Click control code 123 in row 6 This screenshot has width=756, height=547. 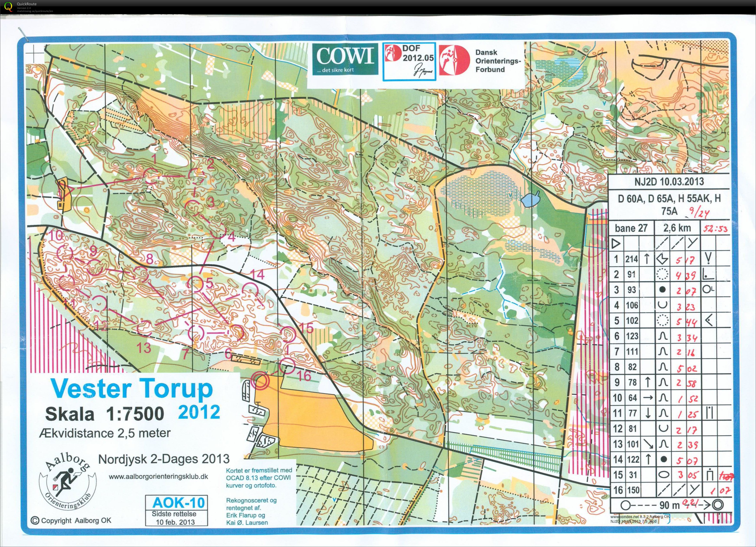click(632, 336)
